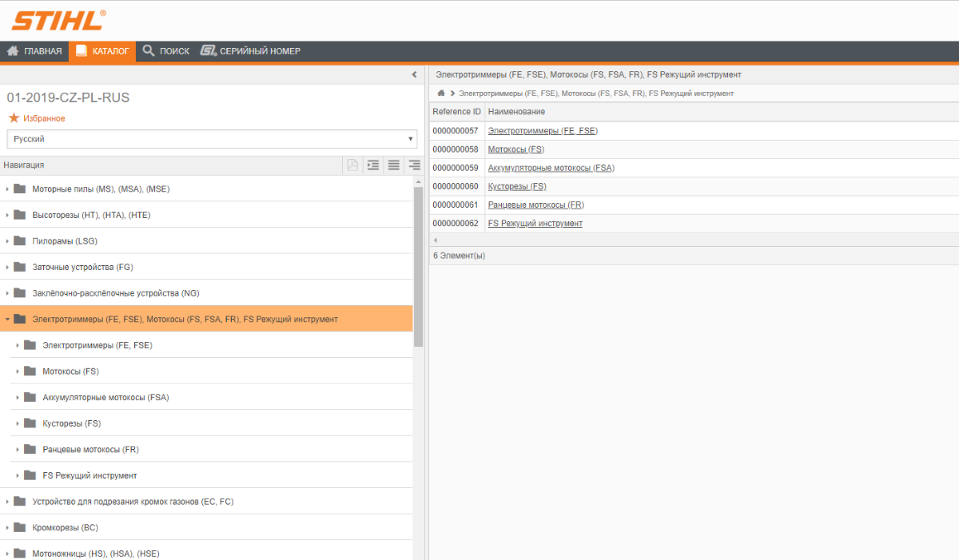
Task: Select Пилорамы (LSG) in navigation tree
Action: [x=65, y=241]
